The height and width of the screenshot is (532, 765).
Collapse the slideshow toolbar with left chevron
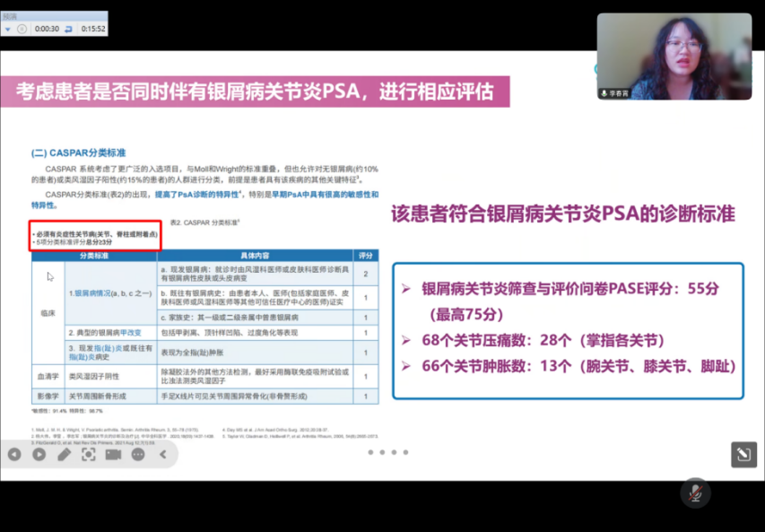click(x=163, y=455)
